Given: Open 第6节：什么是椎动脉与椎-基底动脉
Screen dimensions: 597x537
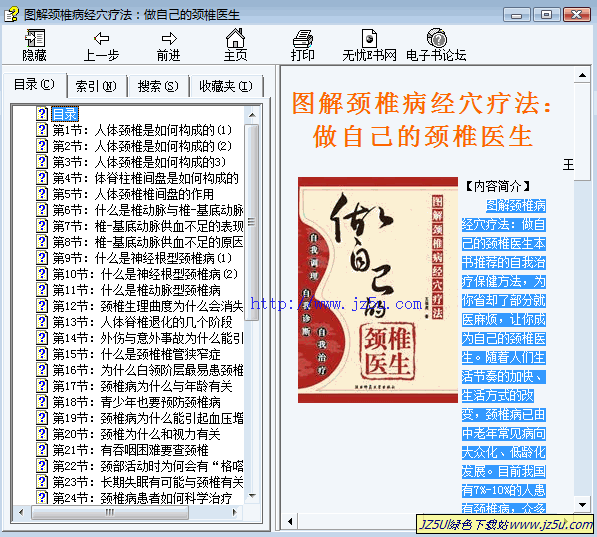Looking at the screenshot, I should [x=148, y=210].
